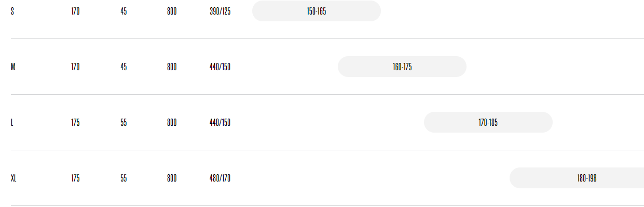
Task: Select the S size row label
Action: pos(12,11)
